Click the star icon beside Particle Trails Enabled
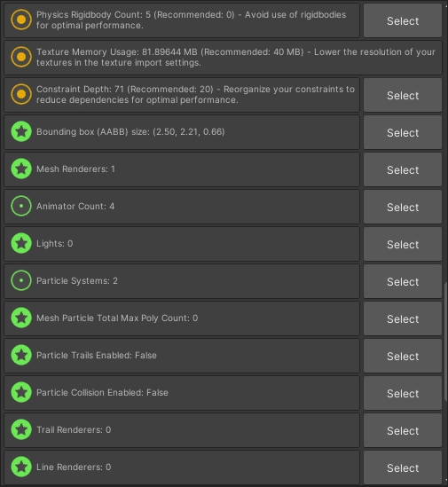448x487 pixels. pyautogui.click(x=21, y=355)
